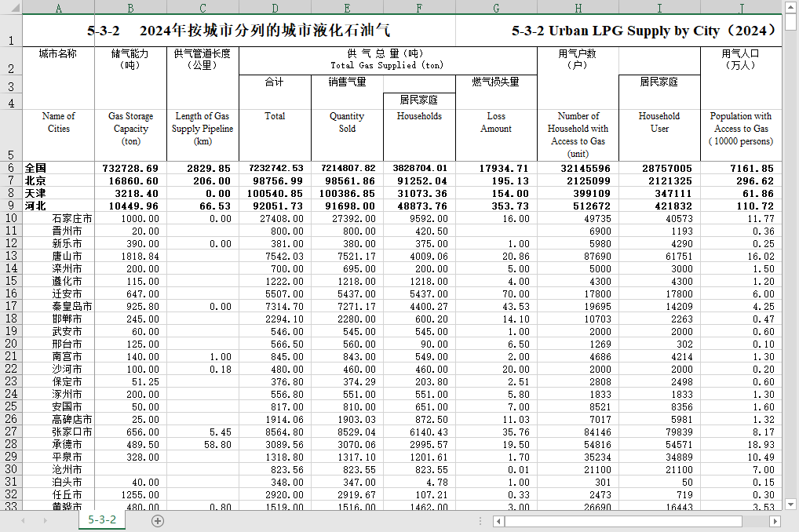The height and width of the screenshot is (532, 799).
Task: Select row 28 header
Action: pos(11,444)
